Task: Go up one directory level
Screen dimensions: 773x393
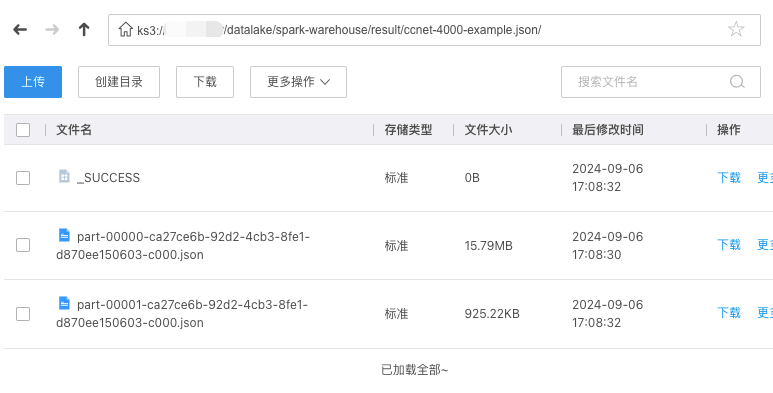Action: 84,30
